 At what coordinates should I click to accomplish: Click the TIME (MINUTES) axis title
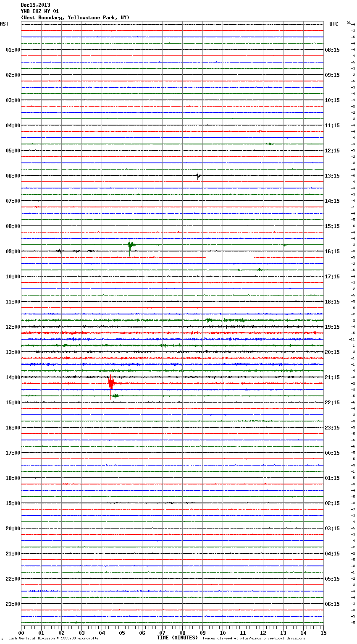tap(177, 638)
